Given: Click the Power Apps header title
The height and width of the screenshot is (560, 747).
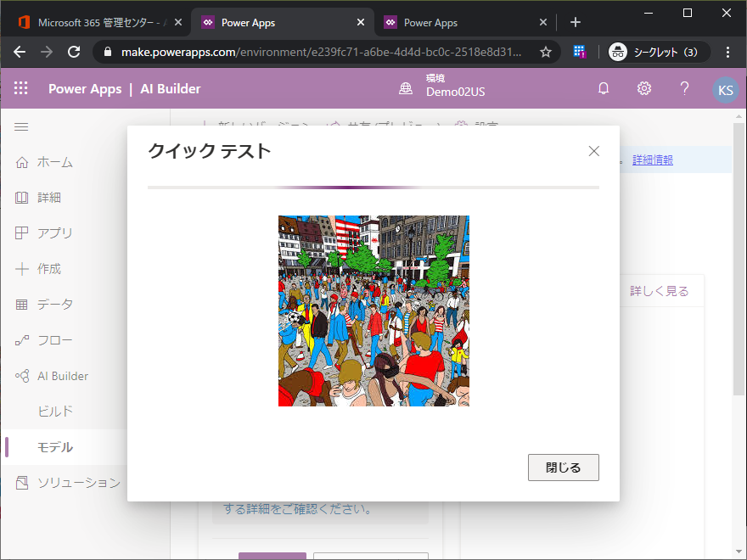Looking at the screenshot, I should [x=85, y=88].
